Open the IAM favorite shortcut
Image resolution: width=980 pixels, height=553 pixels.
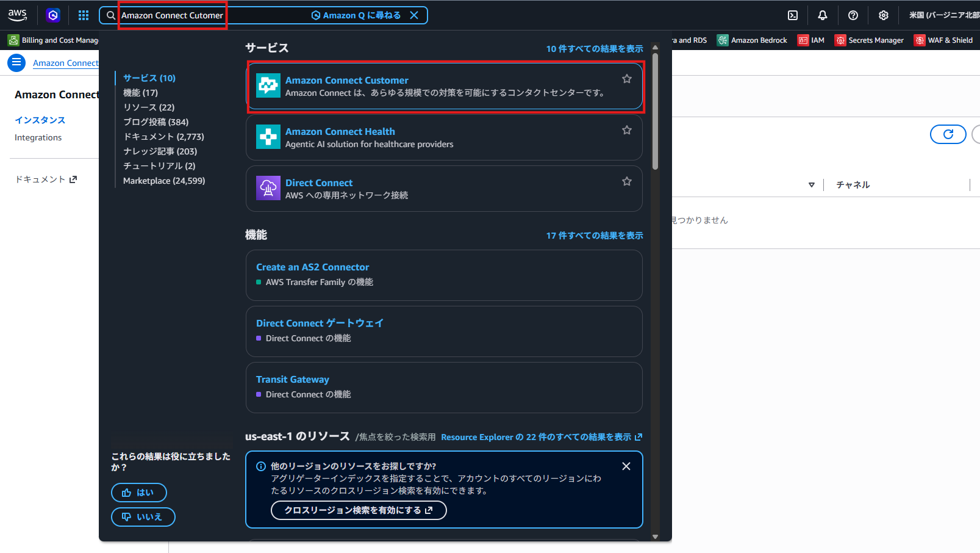pos(811,40)
